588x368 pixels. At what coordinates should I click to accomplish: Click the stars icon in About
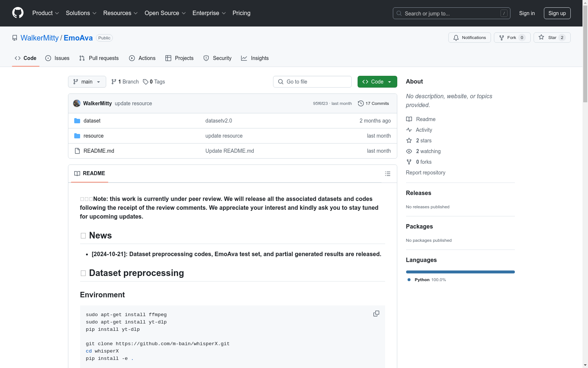coord(409,141)
